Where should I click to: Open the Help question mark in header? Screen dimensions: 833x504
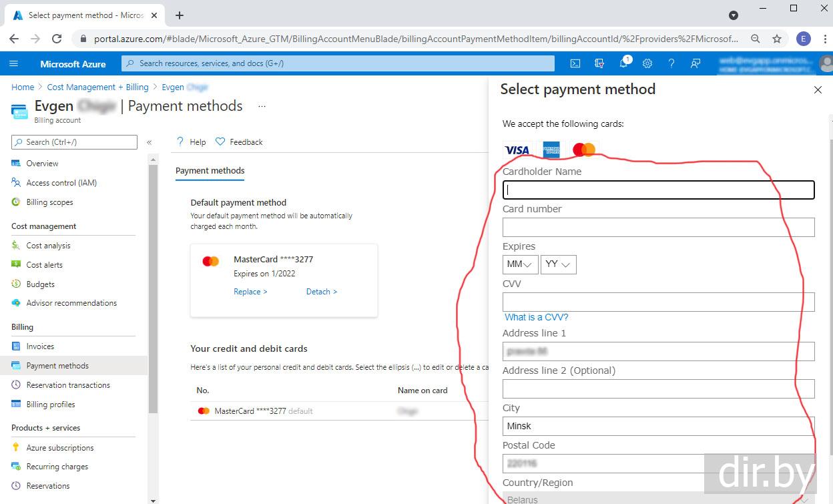click(671, 63)
